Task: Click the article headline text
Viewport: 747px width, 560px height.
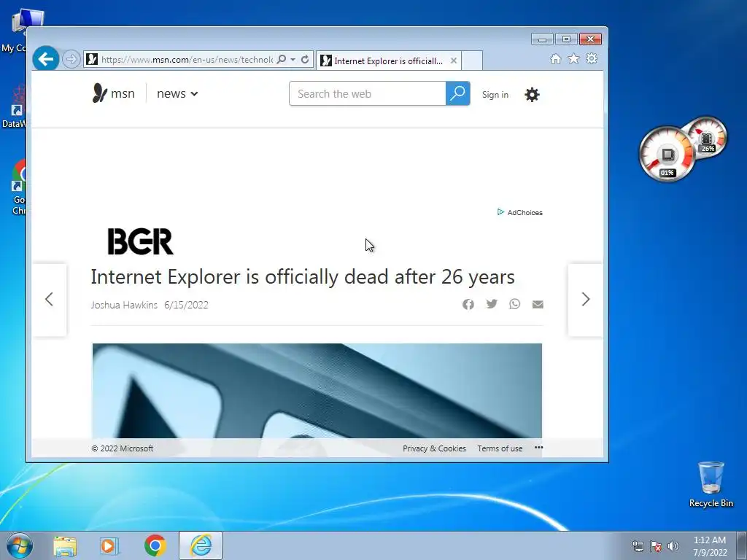Action: click(303, 276)
